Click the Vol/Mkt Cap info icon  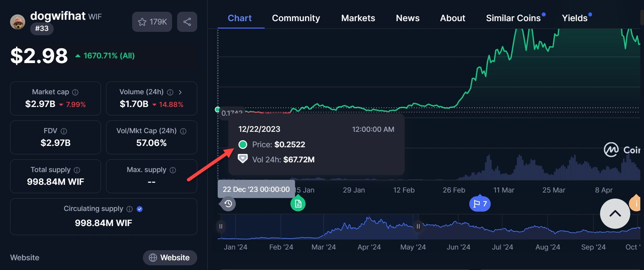[183, 131]
